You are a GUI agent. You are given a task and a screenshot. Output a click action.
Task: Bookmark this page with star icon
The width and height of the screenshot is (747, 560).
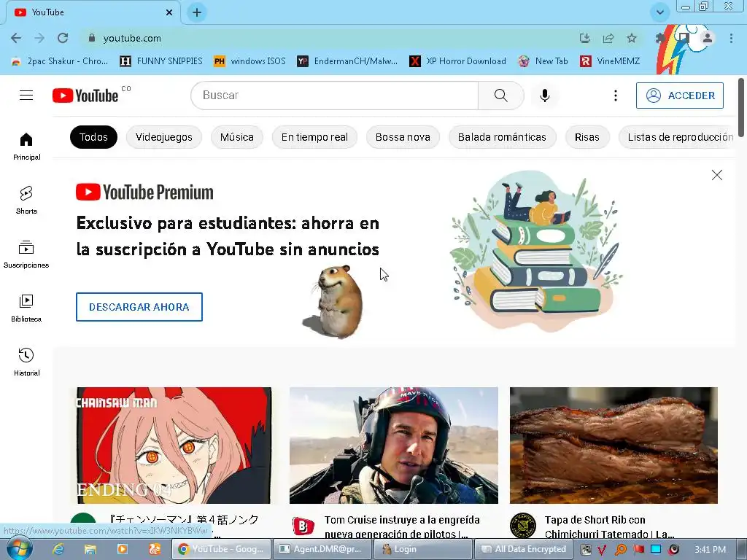pyautogui.click(x=632, y=38)
